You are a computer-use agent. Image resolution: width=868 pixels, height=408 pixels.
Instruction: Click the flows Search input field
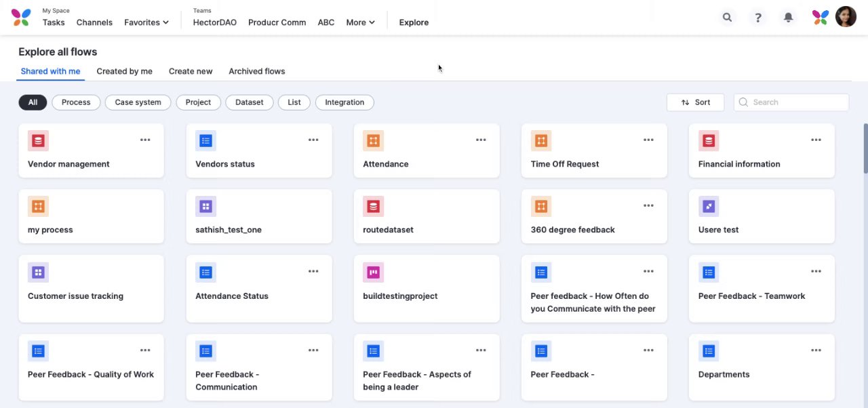click(797, 102)
